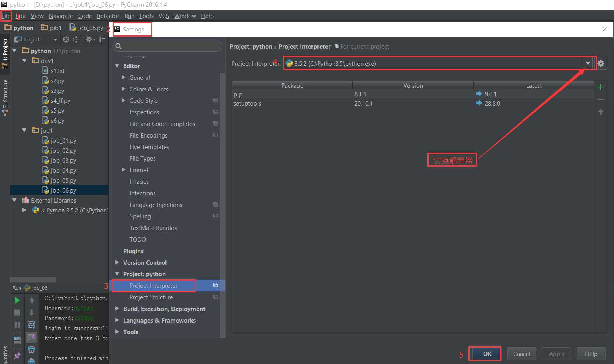Select File and Code Templates

162,124
